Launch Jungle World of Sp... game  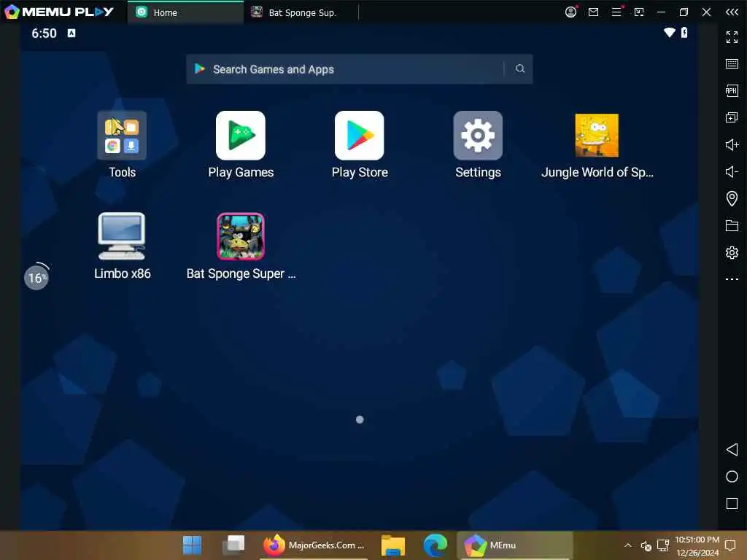pos(597,136)
